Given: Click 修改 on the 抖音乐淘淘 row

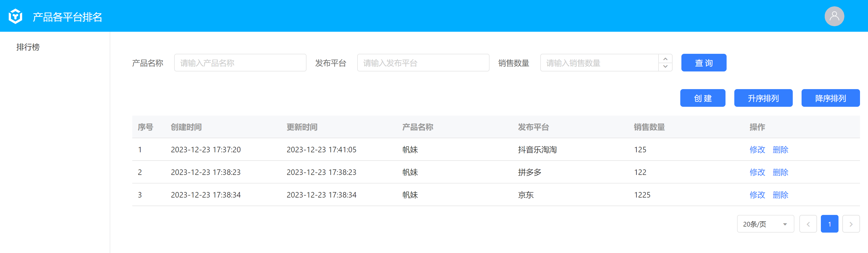Looking at the screenshot, I should coord(757,150).
